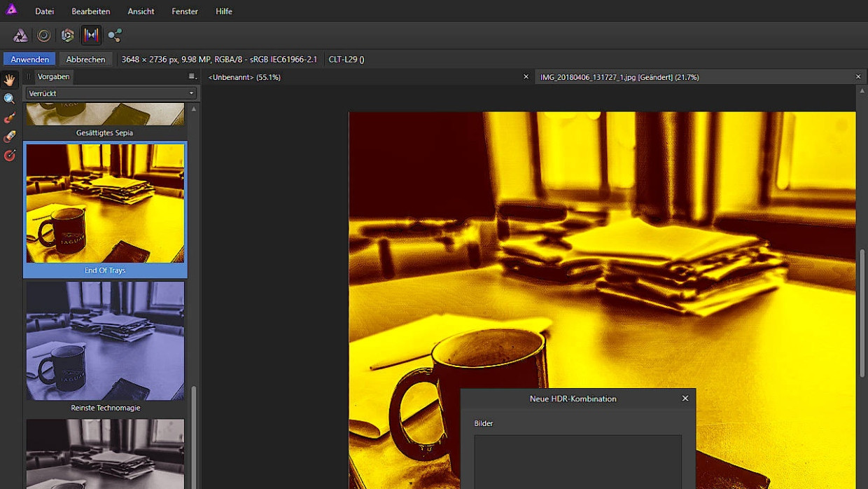Switch to the Photo Persona icon
The image size is (868, 489).
click(x=21, y=35)
